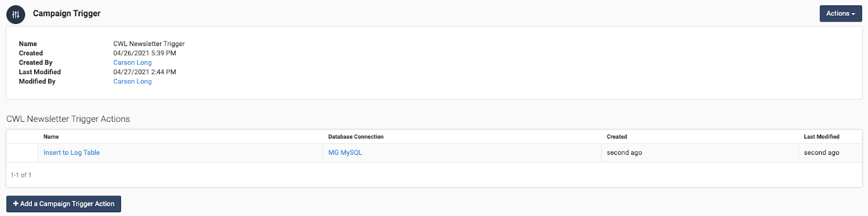Open the Insert to Log Table action
The width and height of the screenshot is (868, 216).
click(x=72, y=153)
